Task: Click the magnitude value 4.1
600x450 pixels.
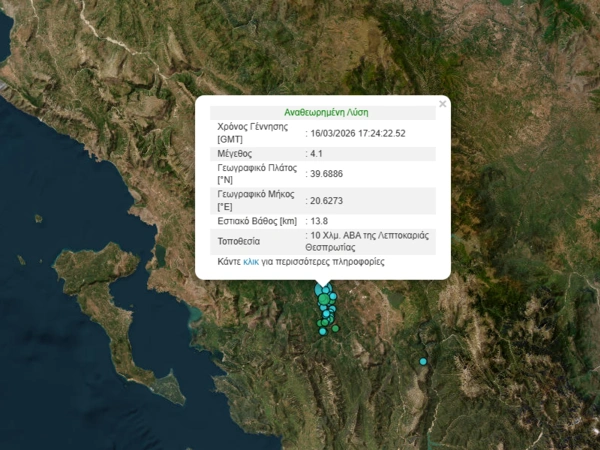Action: pos(316,154)
